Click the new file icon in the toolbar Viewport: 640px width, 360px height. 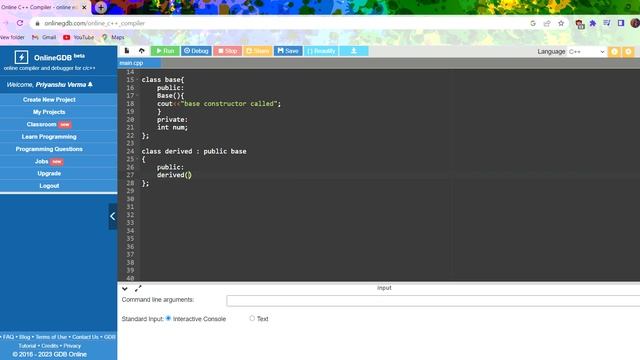coord(127,51)
